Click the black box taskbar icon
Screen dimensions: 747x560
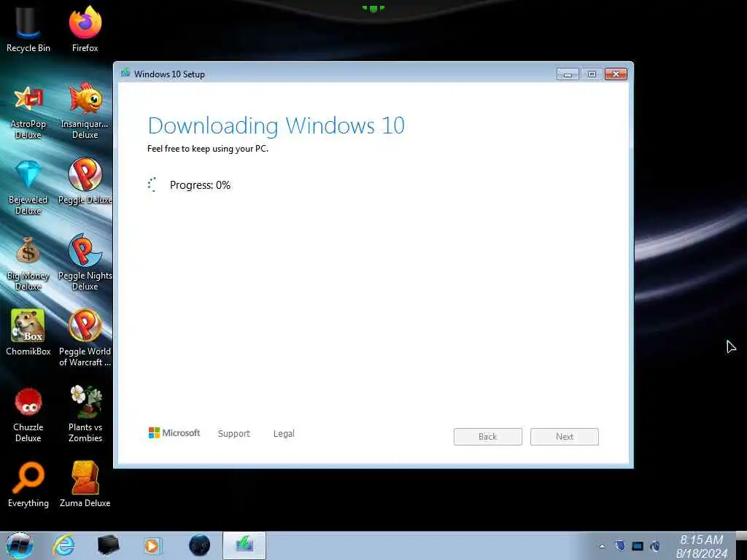(108, 545)
